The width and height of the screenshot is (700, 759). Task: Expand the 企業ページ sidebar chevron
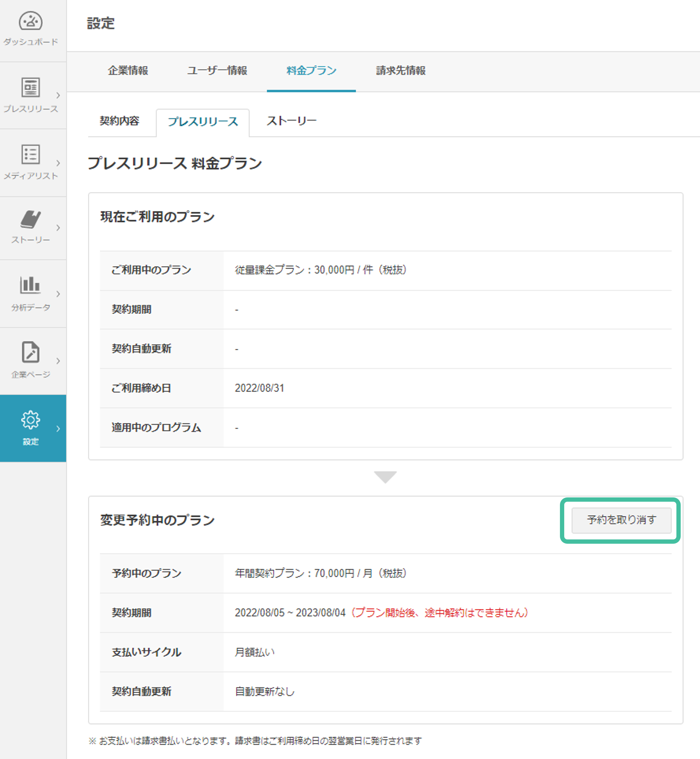click(58, 361)
